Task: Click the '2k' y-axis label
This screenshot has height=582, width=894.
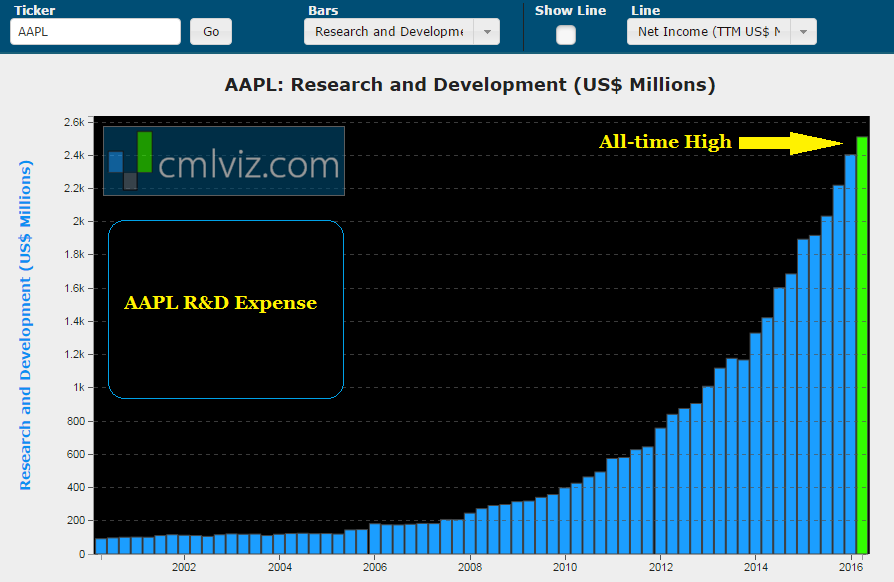Action: tap(79, 221)
